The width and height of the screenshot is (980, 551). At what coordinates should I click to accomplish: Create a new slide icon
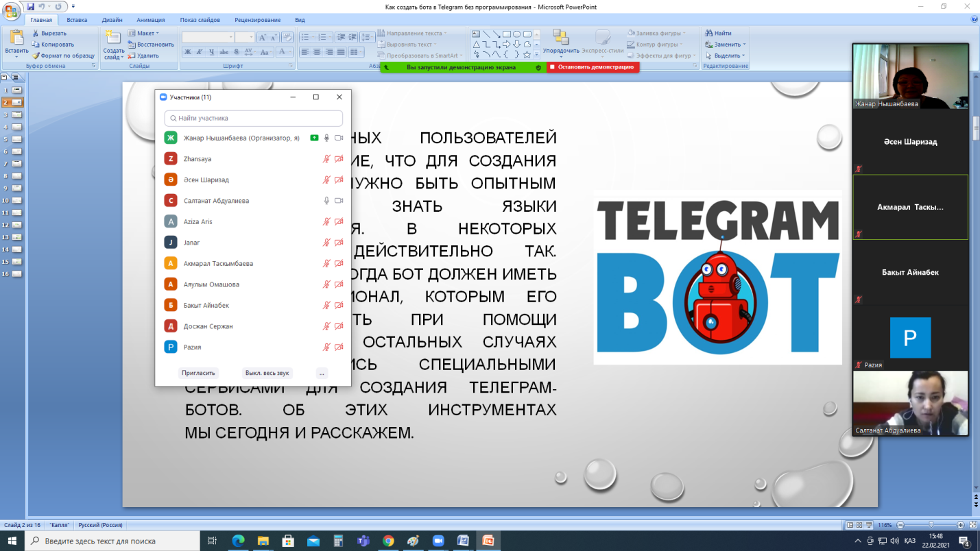pos(112,36)
